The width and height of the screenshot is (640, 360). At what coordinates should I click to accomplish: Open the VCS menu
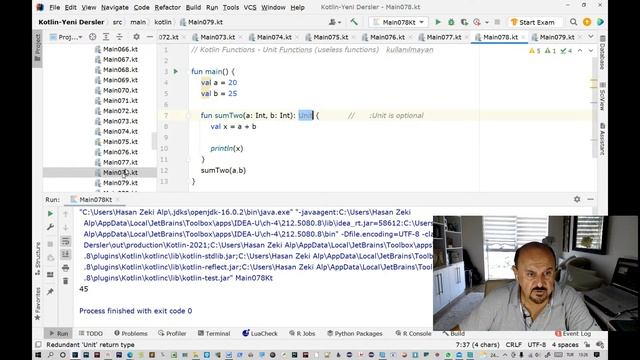coord(250,7)
